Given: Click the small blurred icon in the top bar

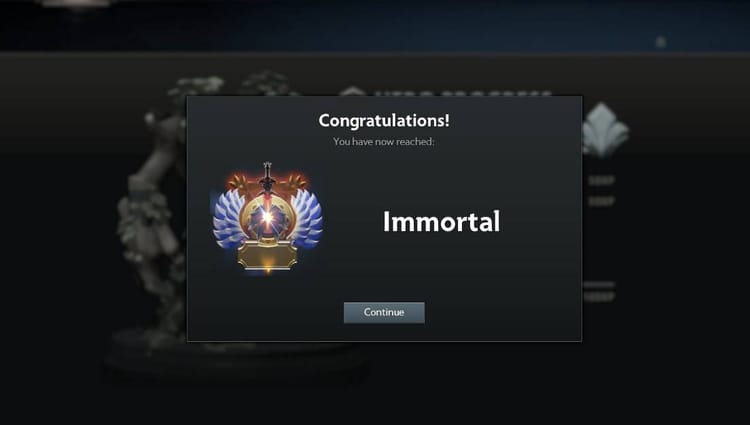Looking at the screenshot, I should [661, 42].
